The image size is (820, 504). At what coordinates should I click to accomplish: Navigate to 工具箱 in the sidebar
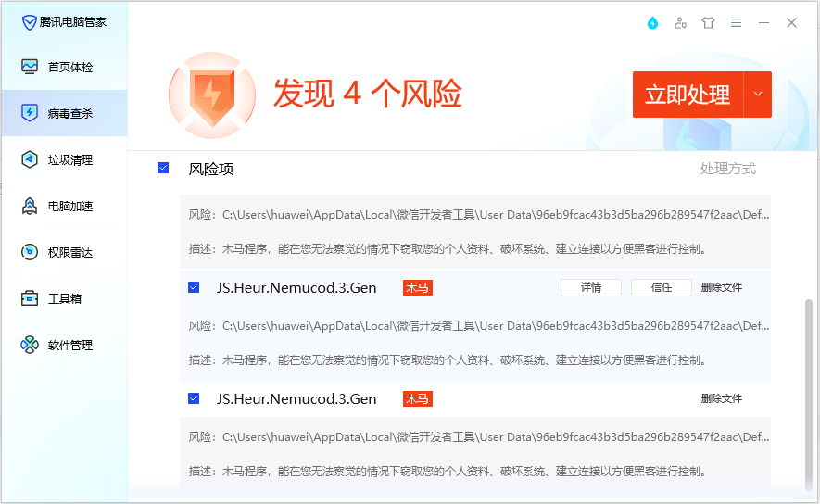pos(64,298)
